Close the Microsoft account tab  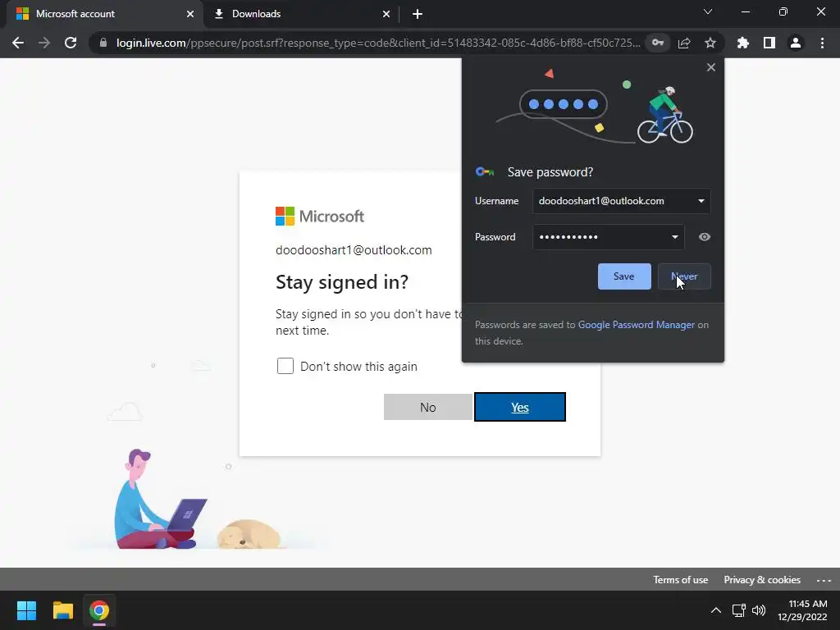pos(190,14)
